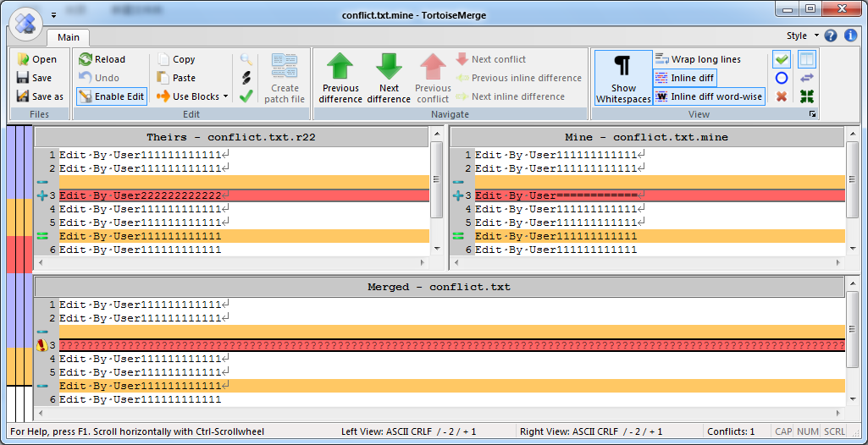Click Theirs pane vertical scrollbar thumb

pyautogui.click(x=436, y=179)
